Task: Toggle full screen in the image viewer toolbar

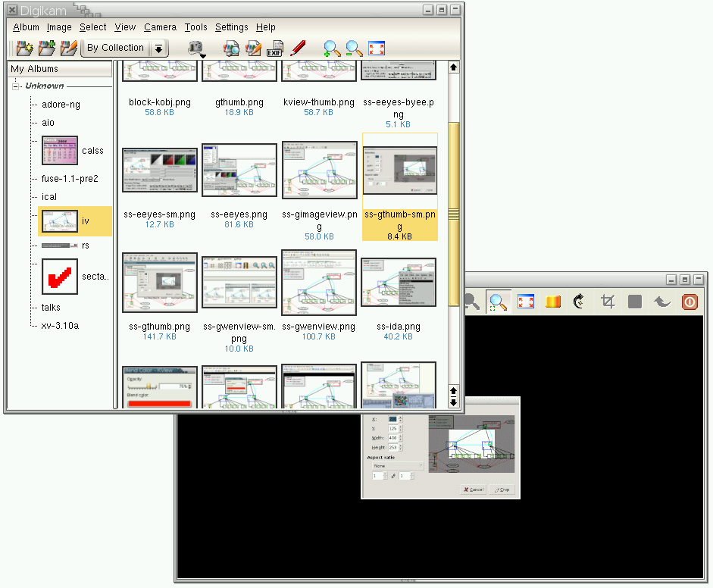Action: (x=526, y=302)
